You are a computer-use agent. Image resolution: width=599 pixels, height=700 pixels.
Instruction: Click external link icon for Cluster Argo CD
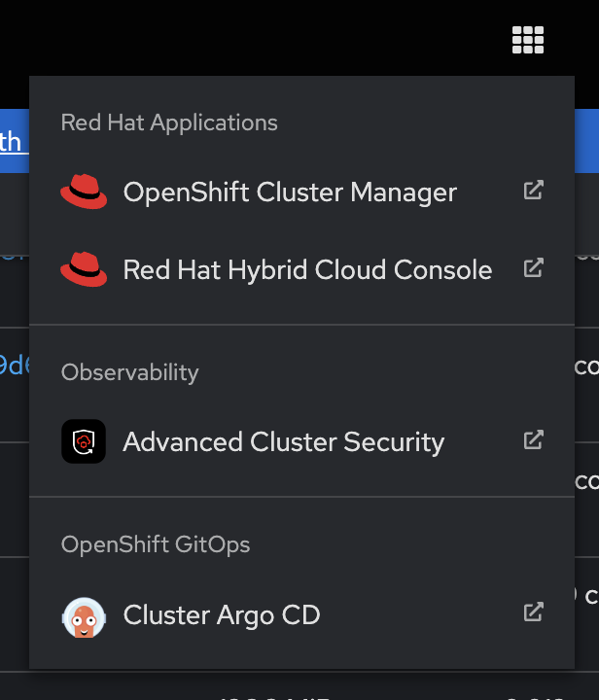pos(534,612)
